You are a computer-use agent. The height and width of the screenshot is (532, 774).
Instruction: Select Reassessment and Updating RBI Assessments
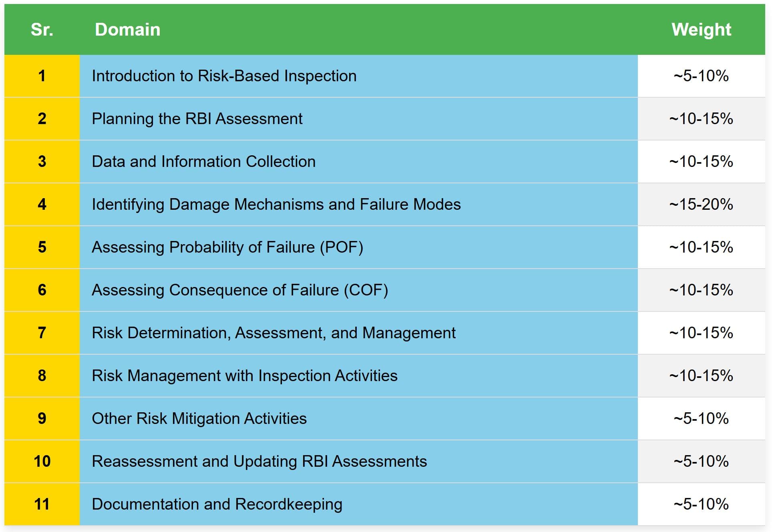click(x=259, y=462)
